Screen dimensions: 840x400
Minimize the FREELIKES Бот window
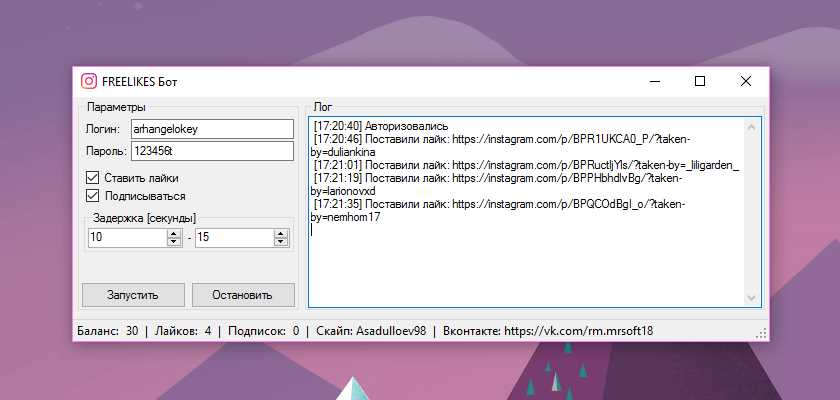click(655, 81)
